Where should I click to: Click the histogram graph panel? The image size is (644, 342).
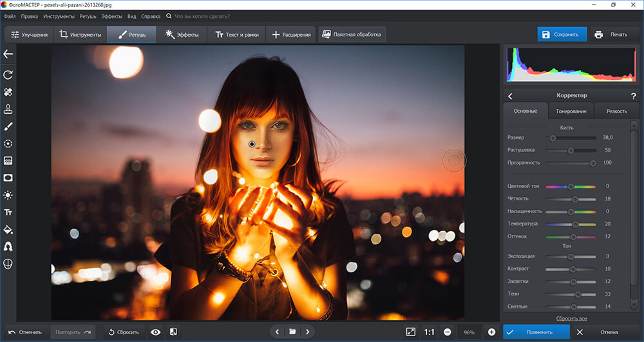(x=571, y=64)
